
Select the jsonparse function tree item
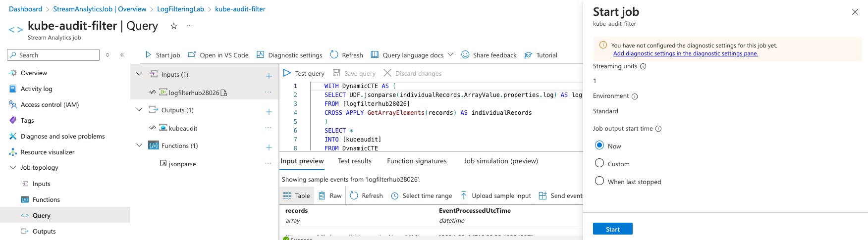pyautogui.click(x=182, y=164)
